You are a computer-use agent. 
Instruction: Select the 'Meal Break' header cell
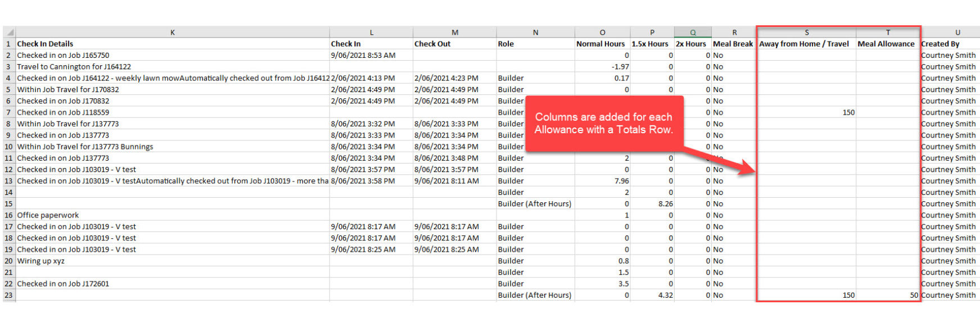tap(733, 44)
